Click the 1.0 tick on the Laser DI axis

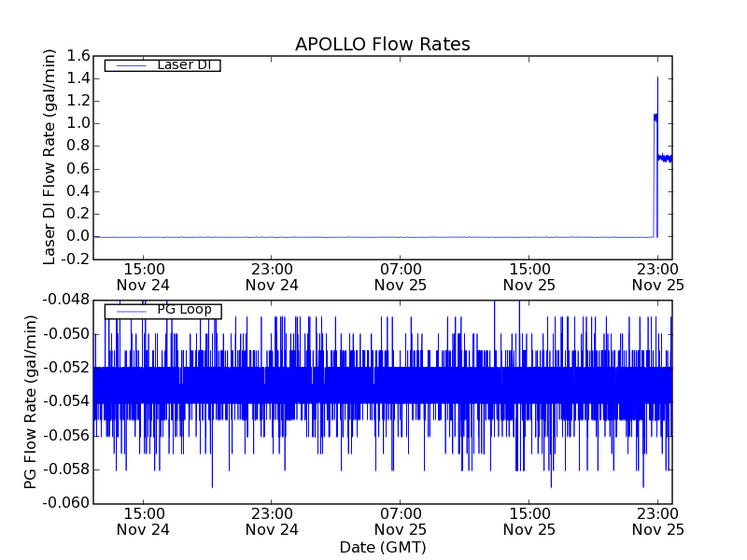coord(78,123)
